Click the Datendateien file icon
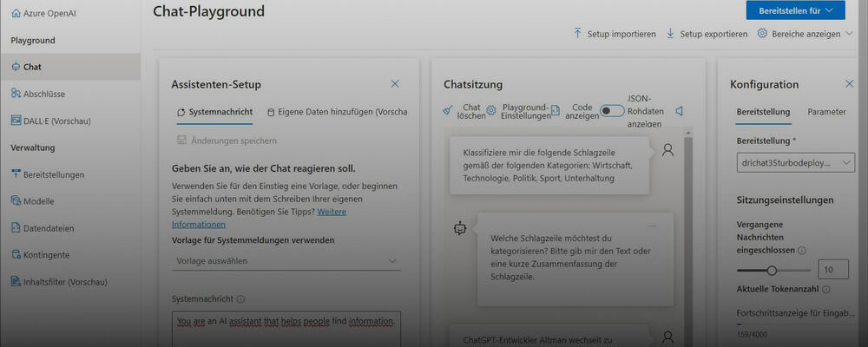Viewport: 868px width, 347px height. click(x=16, y=228)
